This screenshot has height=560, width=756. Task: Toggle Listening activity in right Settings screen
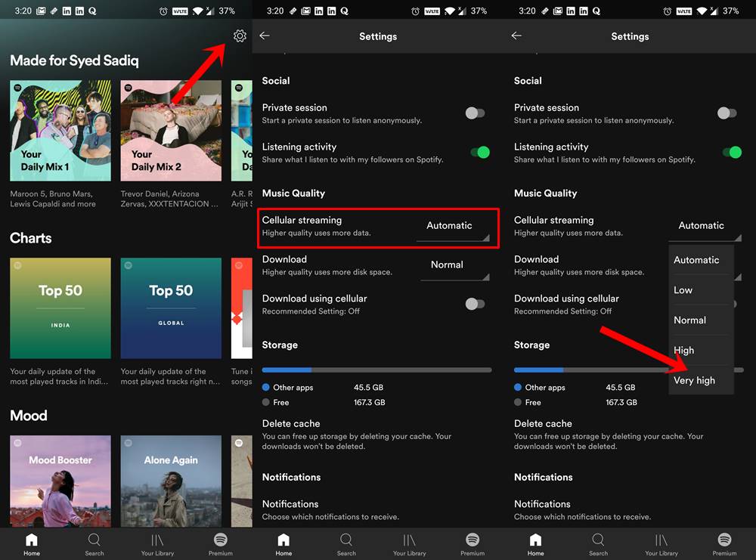click(732, 153)
